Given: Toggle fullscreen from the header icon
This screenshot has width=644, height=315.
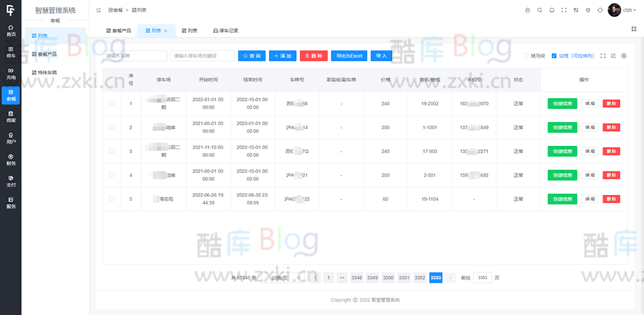Looking at the screenshot, I should coord(564,10).
